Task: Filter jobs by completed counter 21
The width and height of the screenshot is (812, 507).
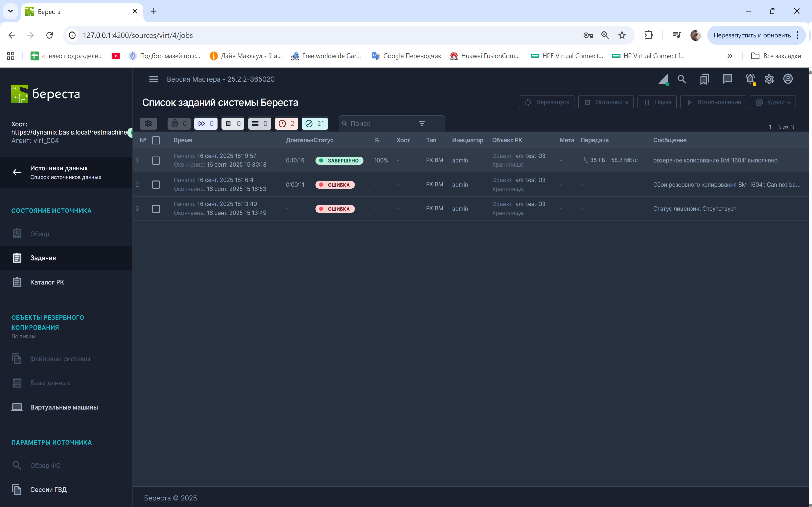Action: click(314, 124)
